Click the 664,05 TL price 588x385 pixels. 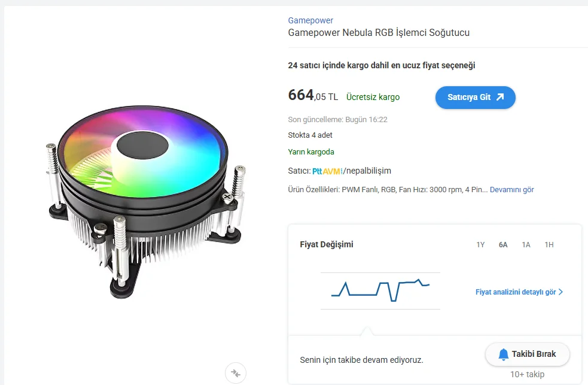[313, 96]
